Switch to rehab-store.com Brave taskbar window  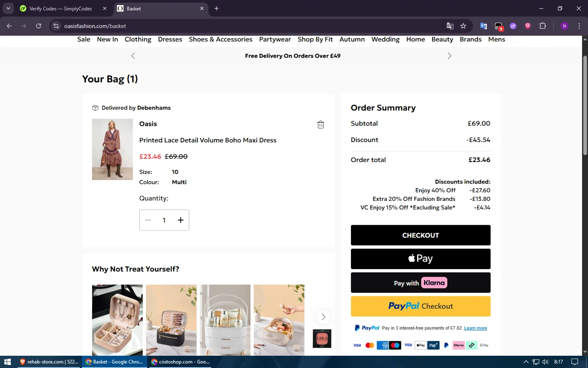click(x=49, y=362)
